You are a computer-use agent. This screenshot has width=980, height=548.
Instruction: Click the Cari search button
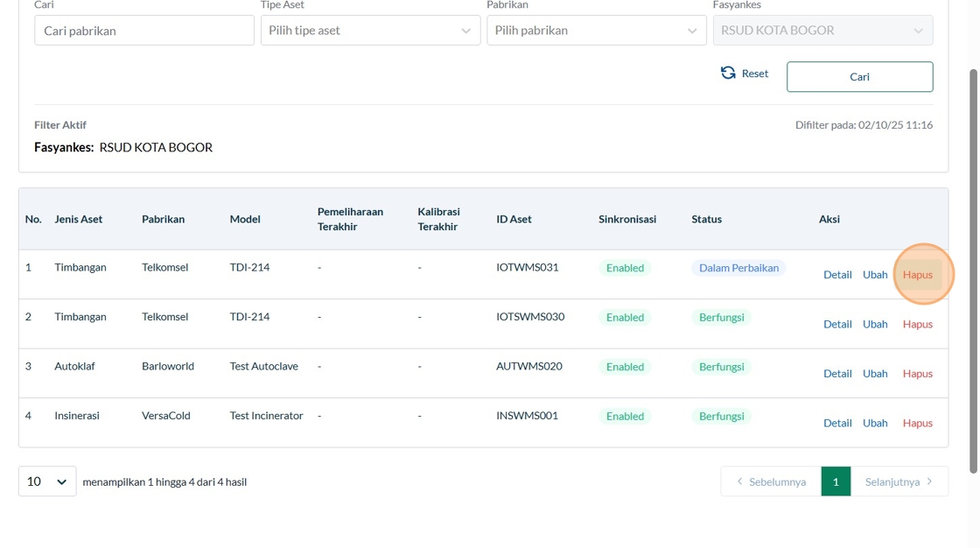(859, 77)
